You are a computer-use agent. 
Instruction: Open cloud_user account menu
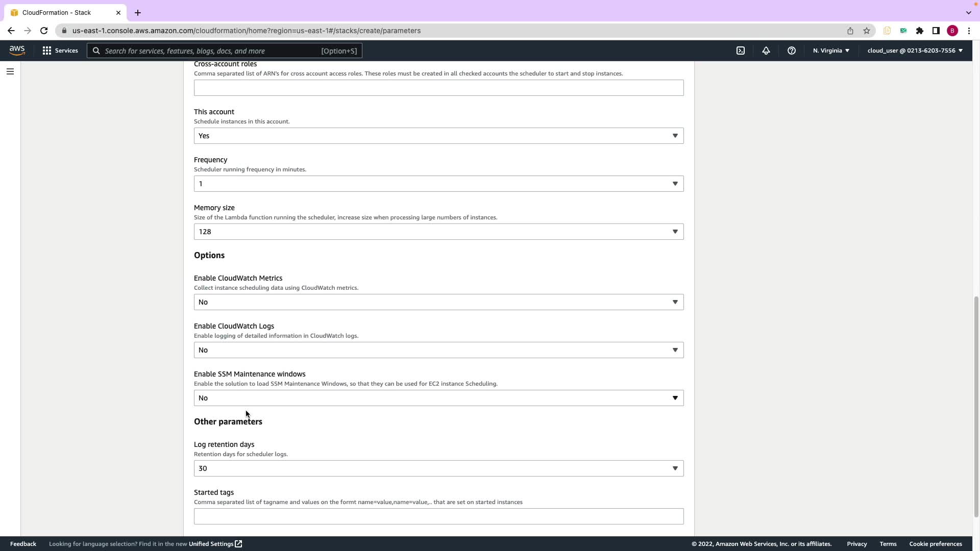(x=915, y=51)
